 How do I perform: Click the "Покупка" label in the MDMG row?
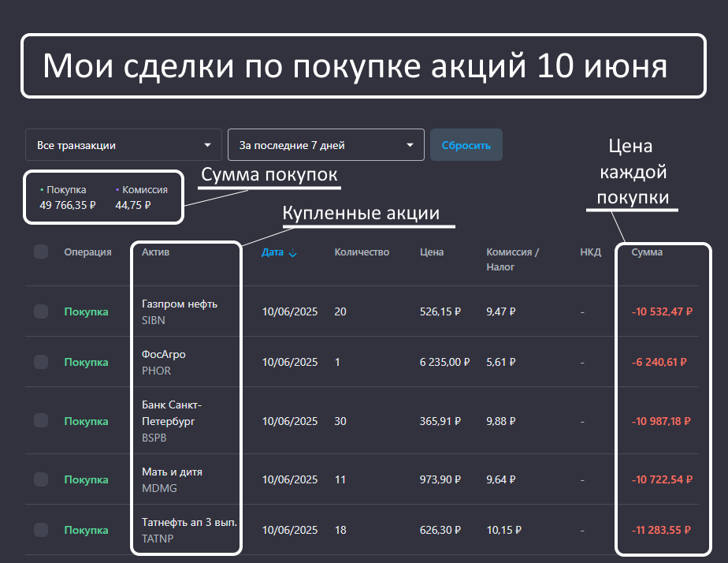[x=87, y=480]
